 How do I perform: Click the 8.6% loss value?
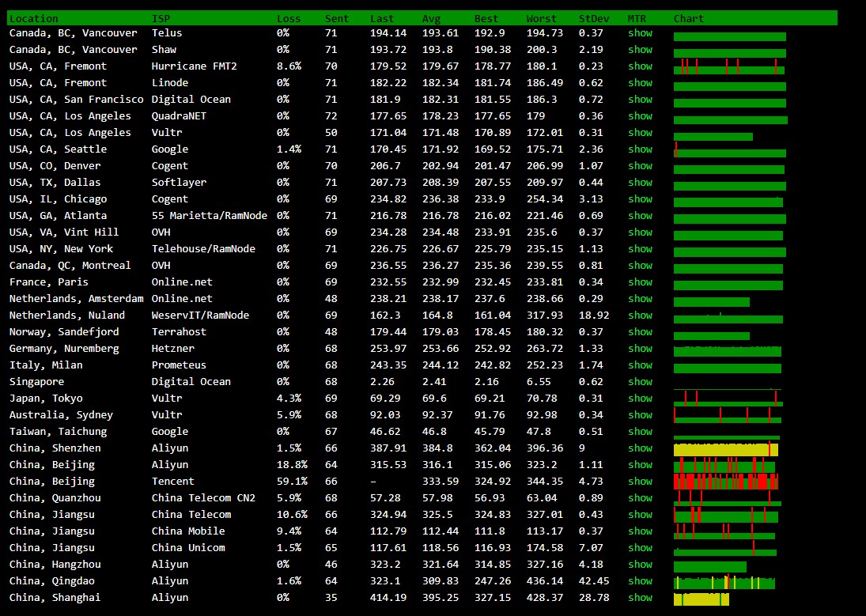[289, 66]
